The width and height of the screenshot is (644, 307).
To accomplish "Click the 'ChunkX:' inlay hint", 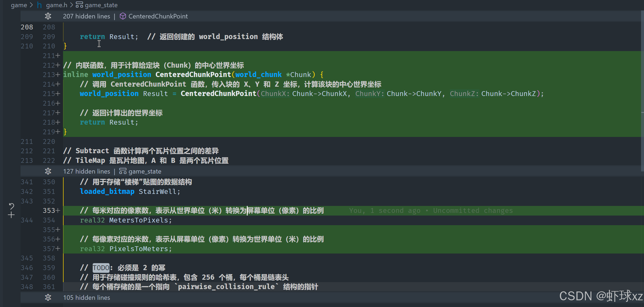I will point(275,94).
